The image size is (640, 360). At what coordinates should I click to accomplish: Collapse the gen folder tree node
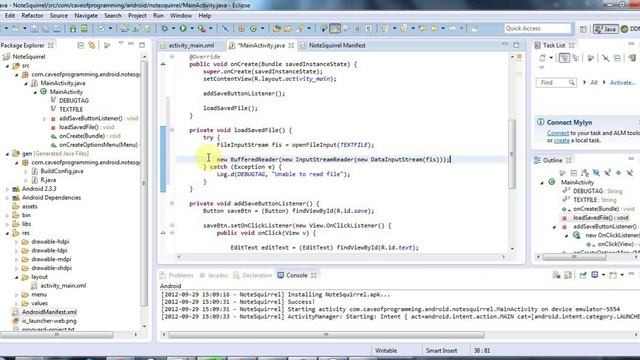[x=7, y=154]
